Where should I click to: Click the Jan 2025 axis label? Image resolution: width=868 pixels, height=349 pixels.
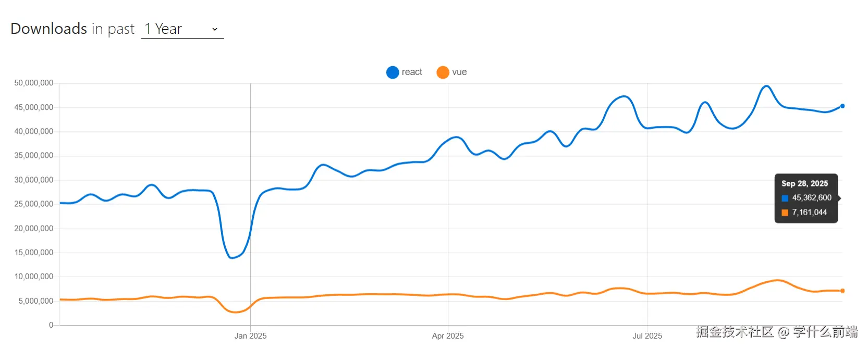pyautogui.click(x=250, y=336)
